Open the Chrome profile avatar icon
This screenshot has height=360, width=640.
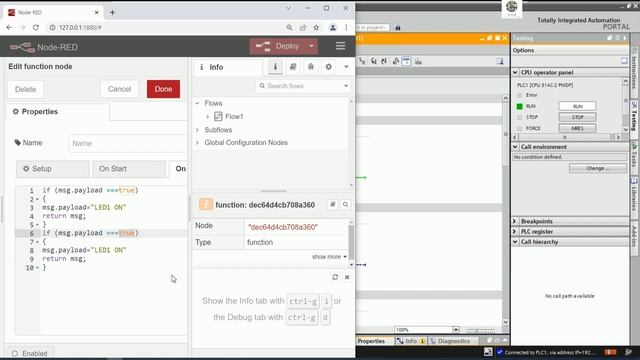coord(333,27)
